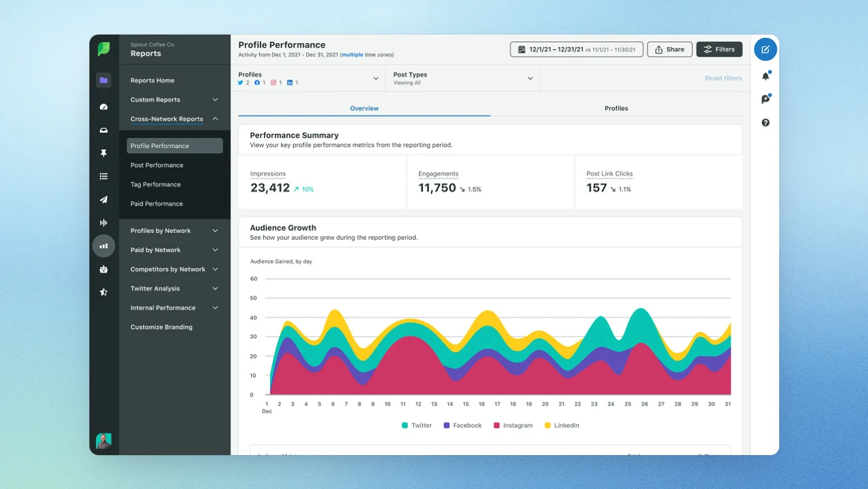Open the Post Types dropdown
The image size is (868, 489).
click(x=463, y=78)
